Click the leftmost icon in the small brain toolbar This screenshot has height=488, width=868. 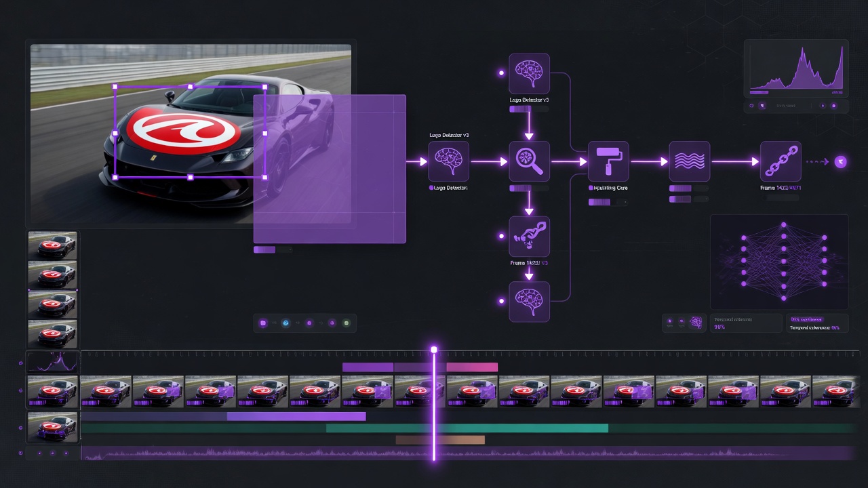[670, 322]
